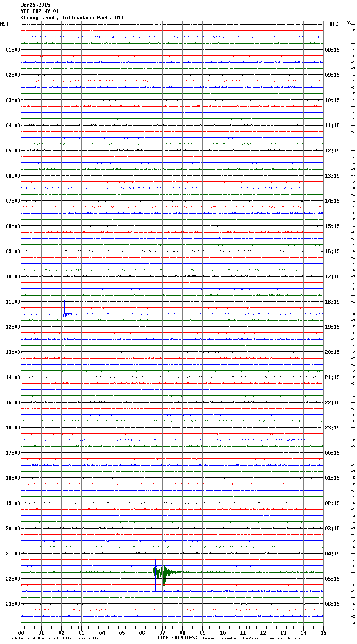Click the MST column header

click(4, 24)
